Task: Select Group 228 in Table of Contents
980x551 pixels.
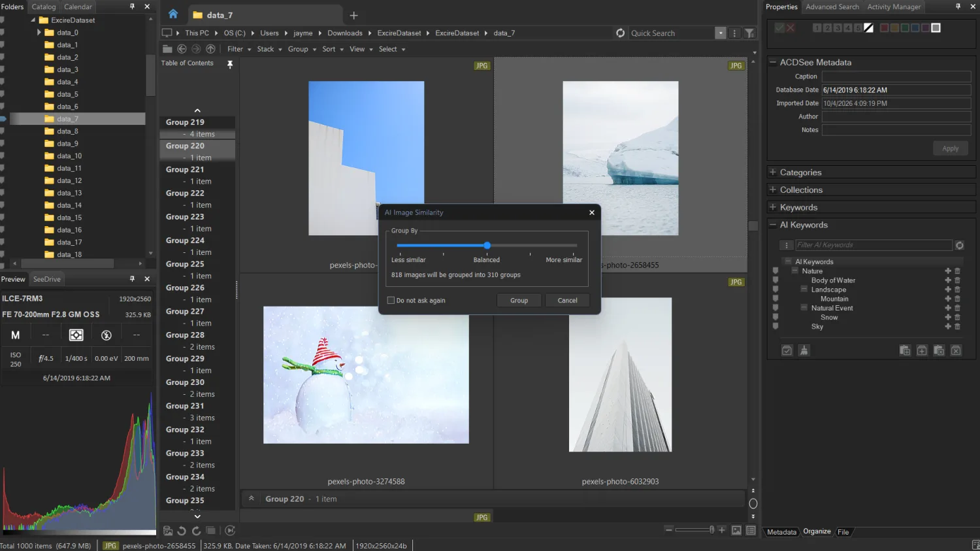Action: [185, 335]
